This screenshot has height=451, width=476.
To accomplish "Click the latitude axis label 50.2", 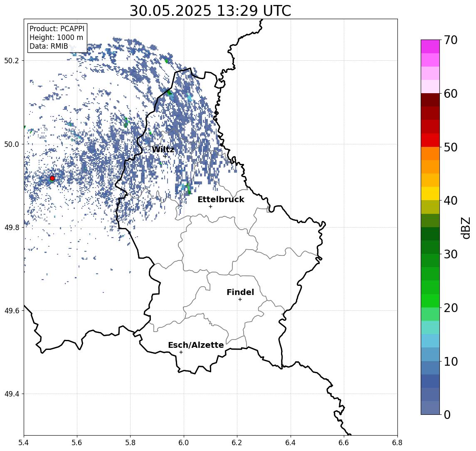I will pos(12,60).
